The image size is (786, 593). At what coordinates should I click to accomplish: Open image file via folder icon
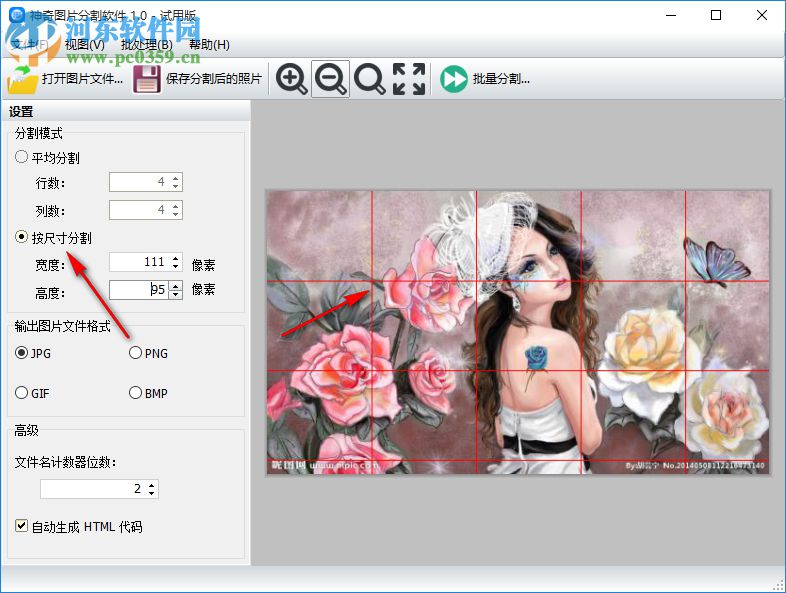click(23, 79)
